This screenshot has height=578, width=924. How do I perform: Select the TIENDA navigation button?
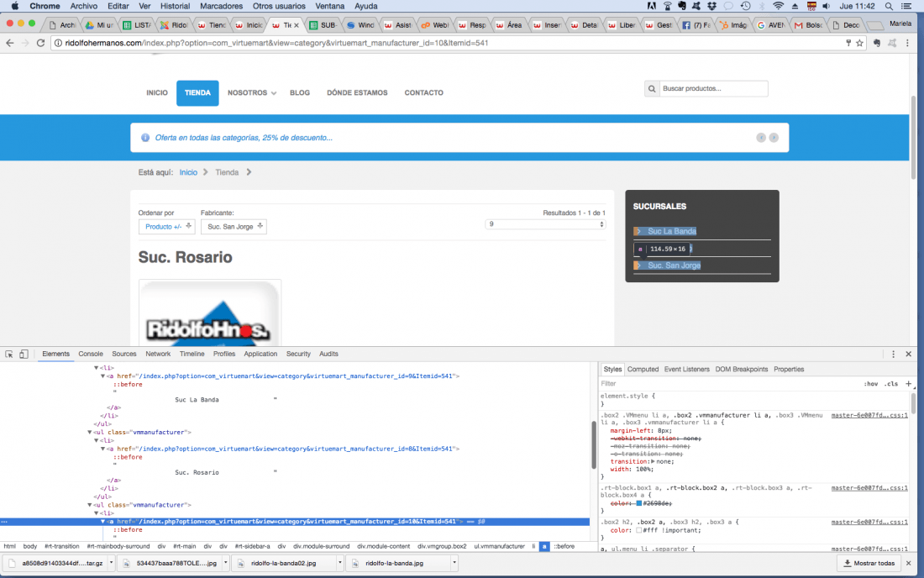pos(197,93)
